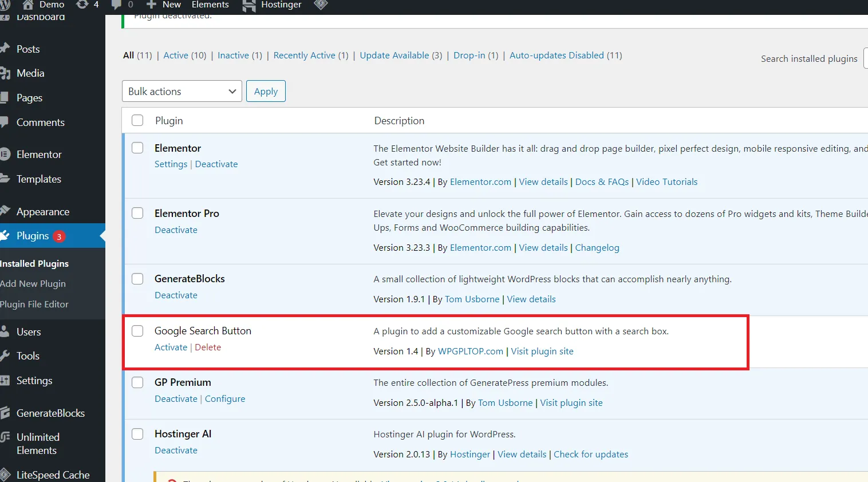Click the Hostinger icon in top bar
This screenshot has width=868, height=482.
click(x=249, y=5)
